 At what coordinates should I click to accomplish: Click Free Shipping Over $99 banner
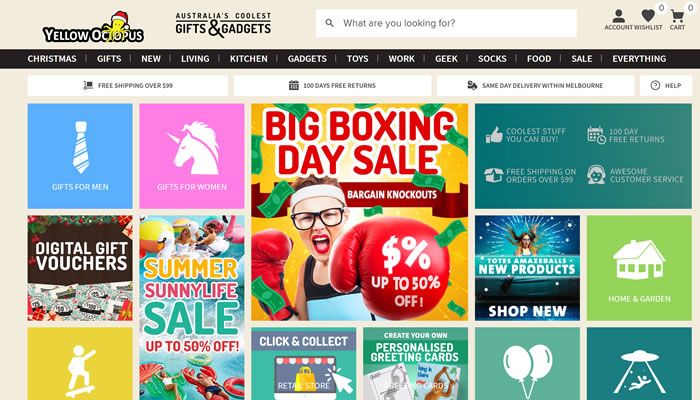pyautogui.click(x=128, y=85)
